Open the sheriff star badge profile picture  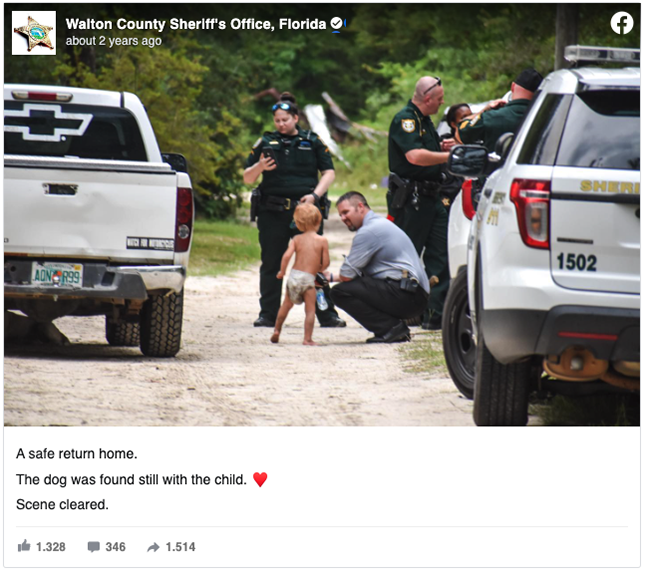(x=34, y=33)
